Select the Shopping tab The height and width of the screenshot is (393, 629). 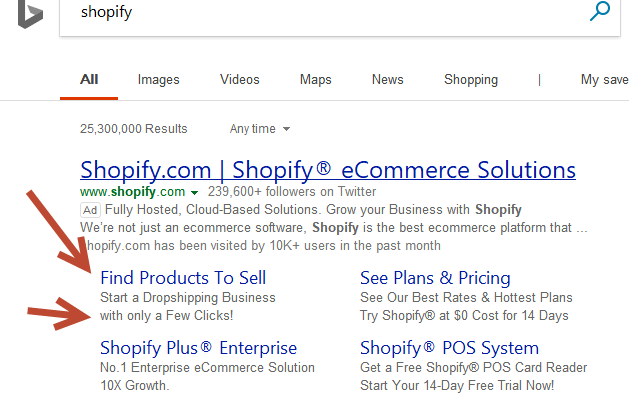click(471, 79)
